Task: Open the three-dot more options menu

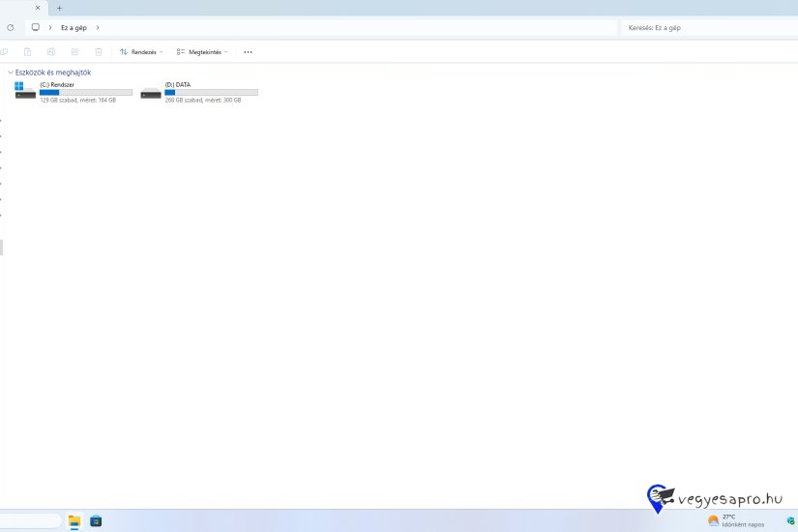Action: pos(248,52)
